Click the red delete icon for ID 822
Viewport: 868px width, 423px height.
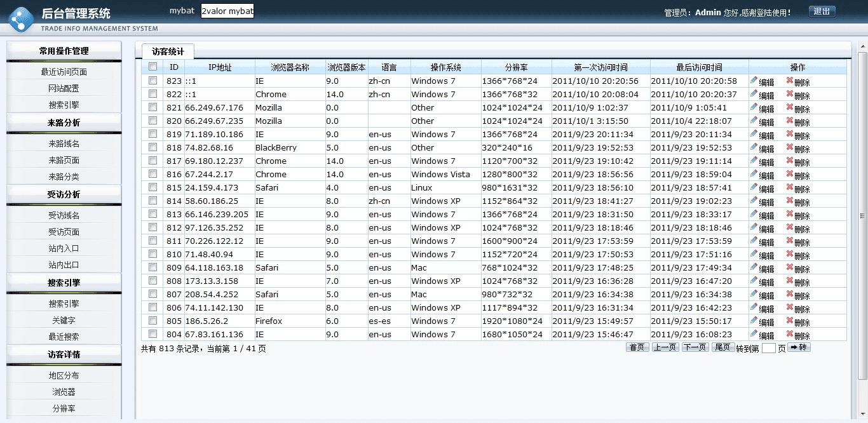click(x=790, y=93)
